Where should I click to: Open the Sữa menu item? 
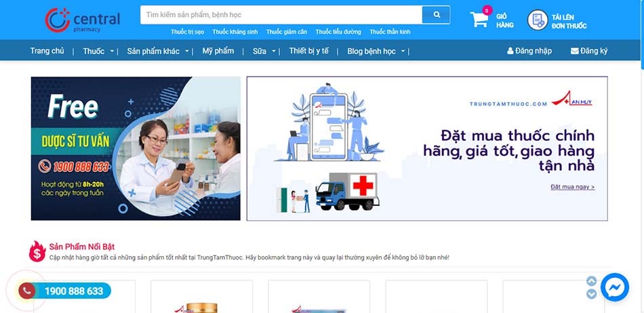(x=260, y=51)
